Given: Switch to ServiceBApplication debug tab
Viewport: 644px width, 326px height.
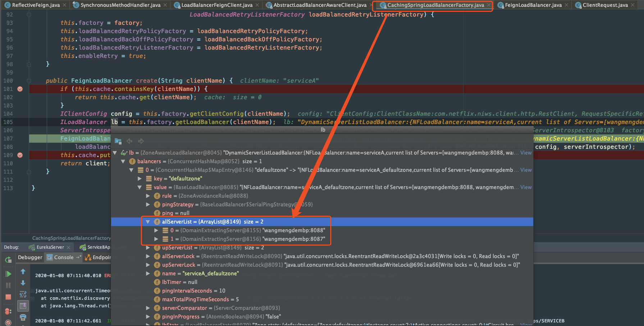Looking at the screenshot, I should 95,247.
